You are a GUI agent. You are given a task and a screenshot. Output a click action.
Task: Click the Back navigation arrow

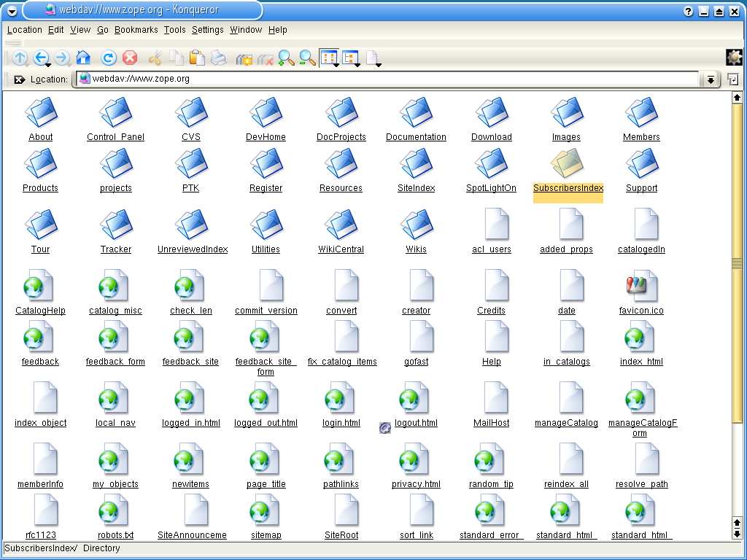41,58
